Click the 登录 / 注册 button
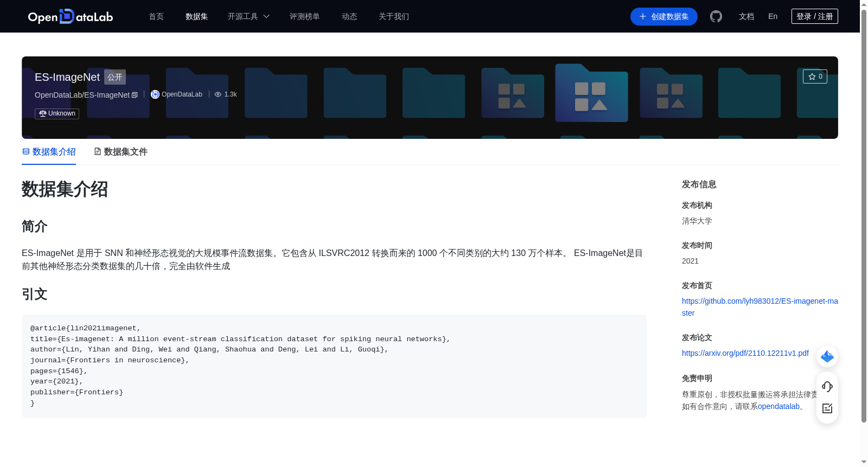This screenshot has width=868, height=467. (x=815, y=16)
